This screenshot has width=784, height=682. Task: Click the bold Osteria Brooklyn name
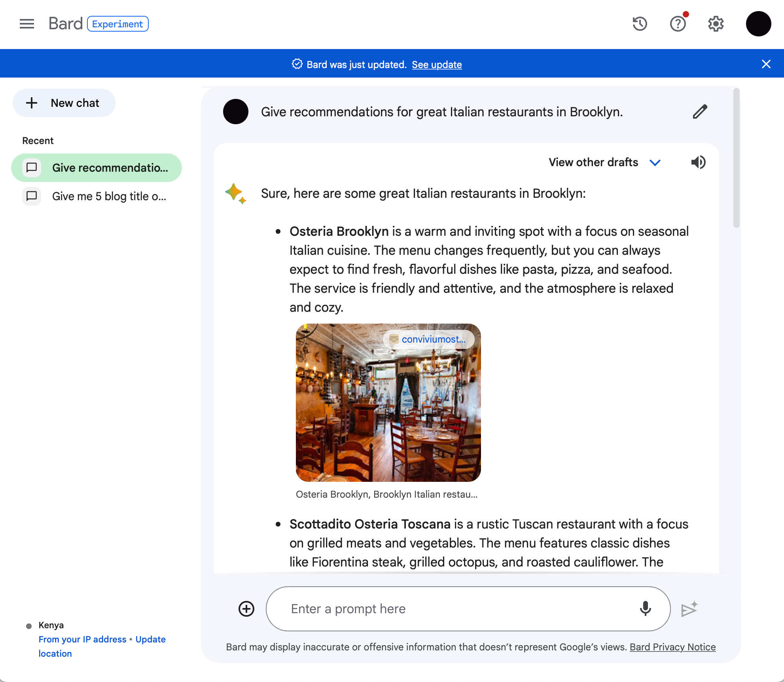[x=339, y=231]
